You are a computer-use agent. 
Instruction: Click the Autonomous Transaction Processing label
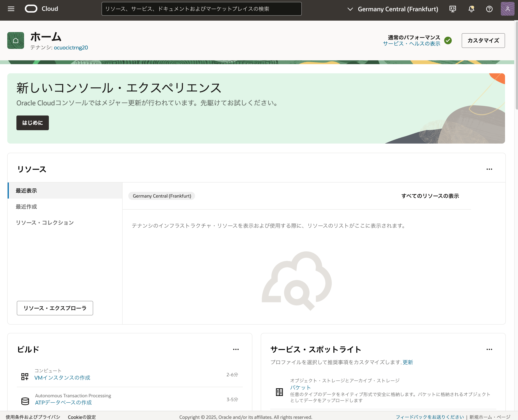(73, 396)
